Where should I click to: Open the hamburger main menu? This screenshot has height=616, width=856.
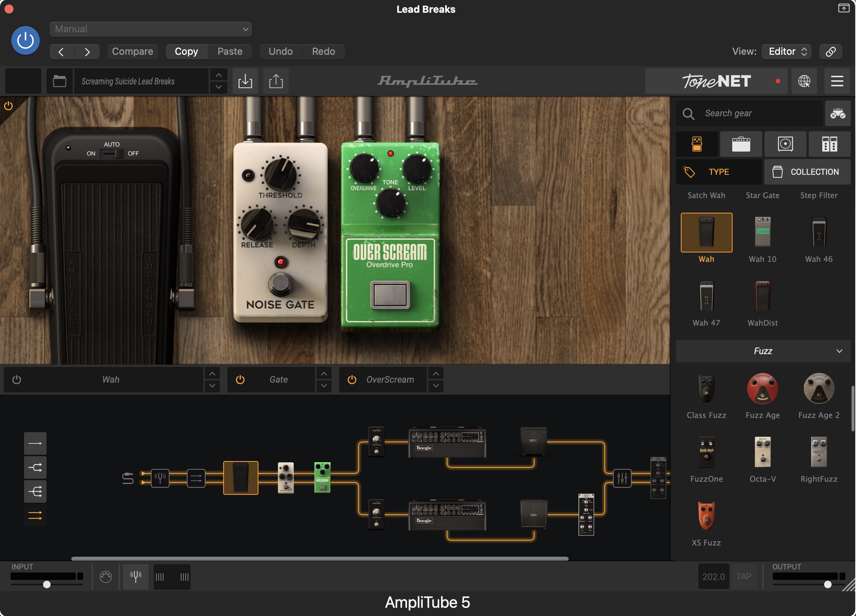[837, 81]
